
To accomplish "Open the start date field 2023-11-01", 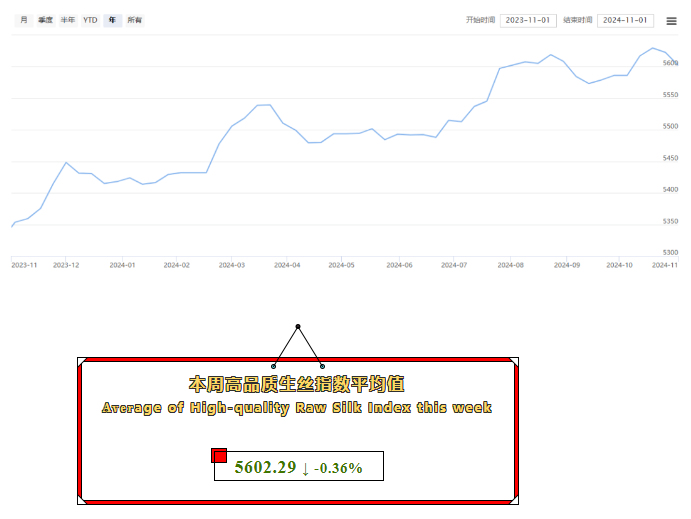I will 528,20.
